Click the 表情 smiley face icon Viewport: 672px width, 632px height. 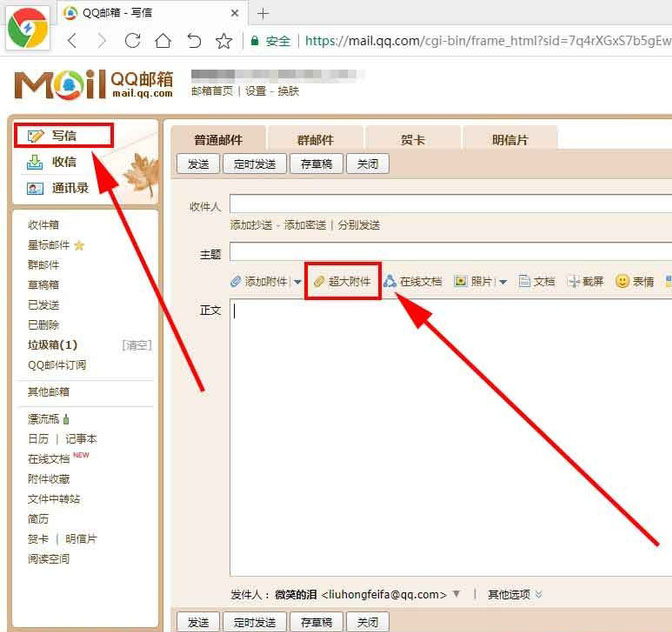coord(622,281)
